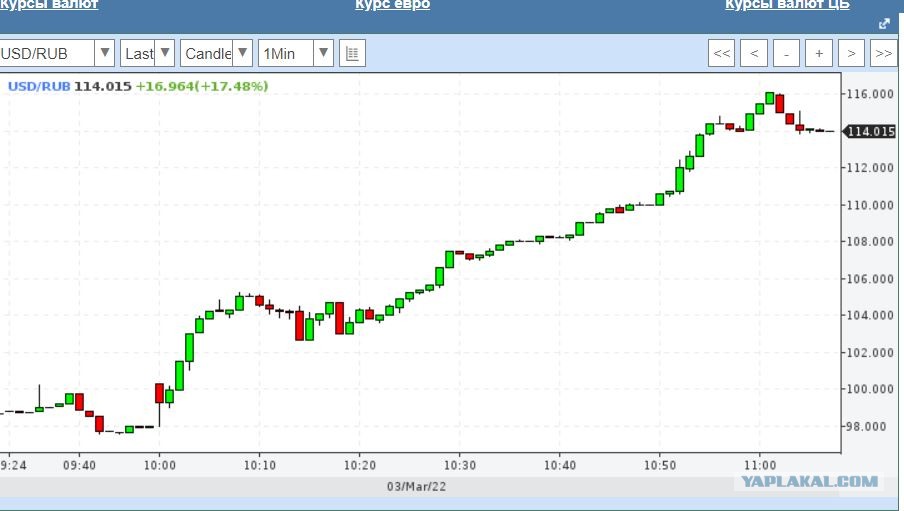Screen dimensions: 904x511
Task: Expand chart to fullscreen via arrow icon
Action: tap(884, 24)
